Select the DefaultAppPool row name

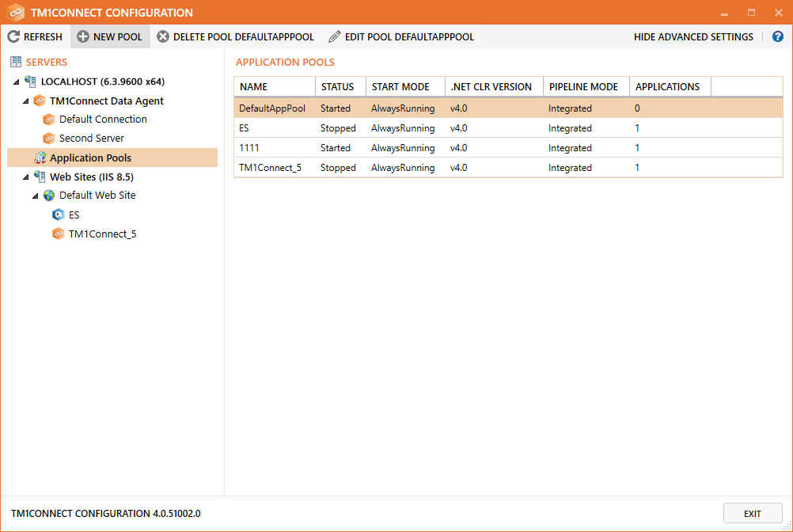(272, 108)
